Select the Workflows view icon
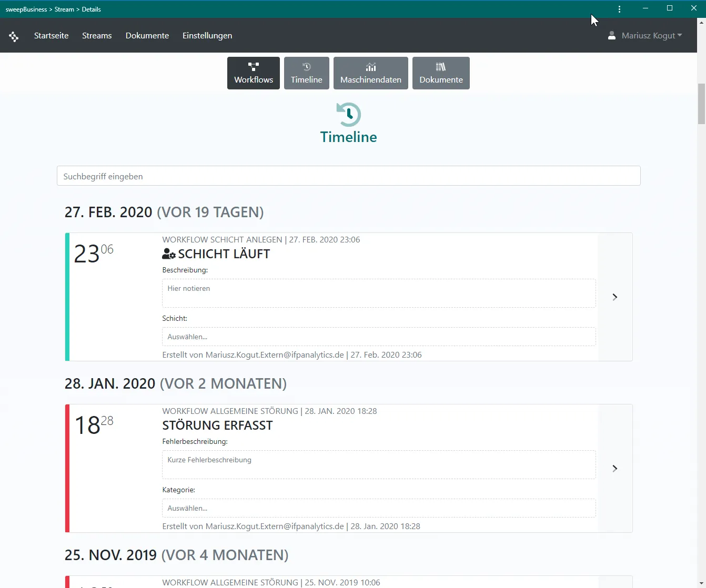Screen dimensions: 706x588 click(x=253, y=66)
